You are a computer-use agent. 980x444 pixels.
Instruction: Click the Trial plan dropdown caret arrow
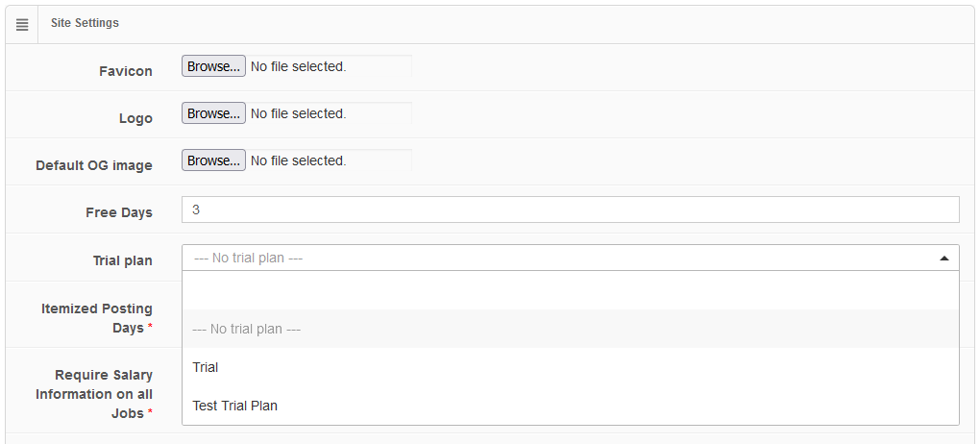tap(943, 258)
